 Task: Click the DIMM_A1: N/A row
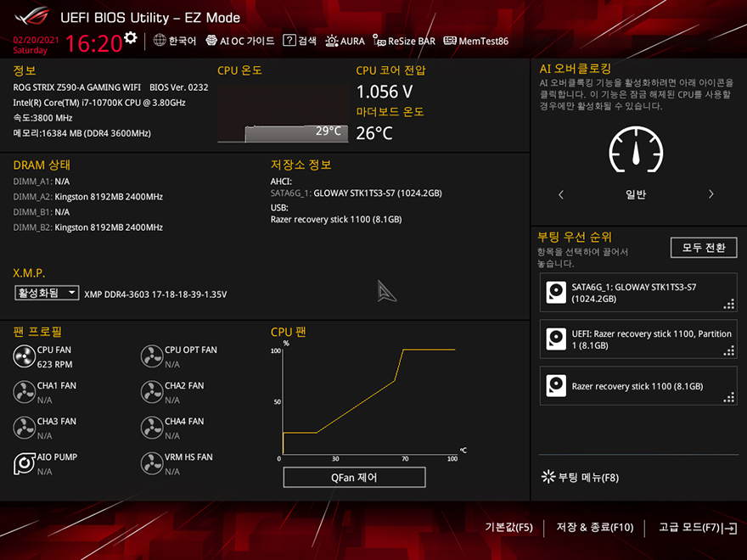[42, 182]
